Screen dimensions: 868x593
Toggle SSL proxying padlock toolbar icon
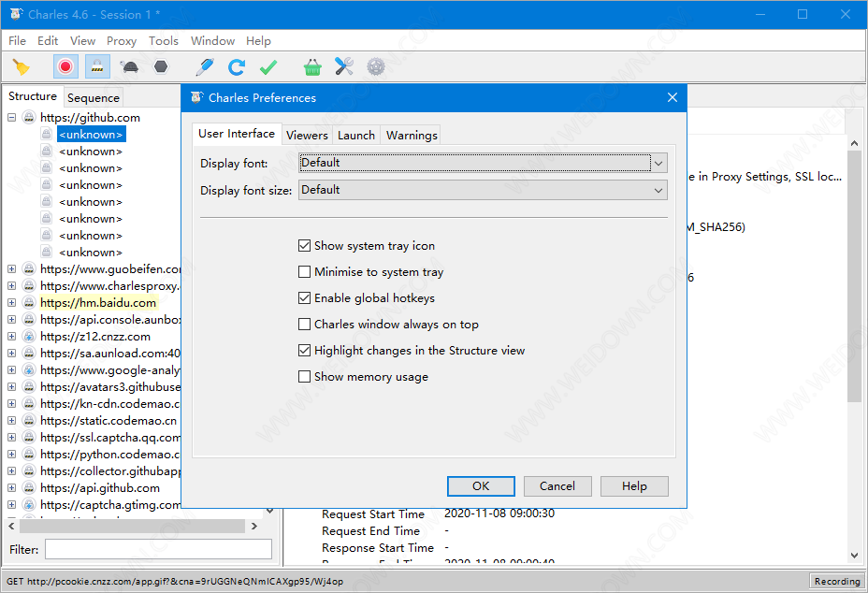click(x=97, y=67)
